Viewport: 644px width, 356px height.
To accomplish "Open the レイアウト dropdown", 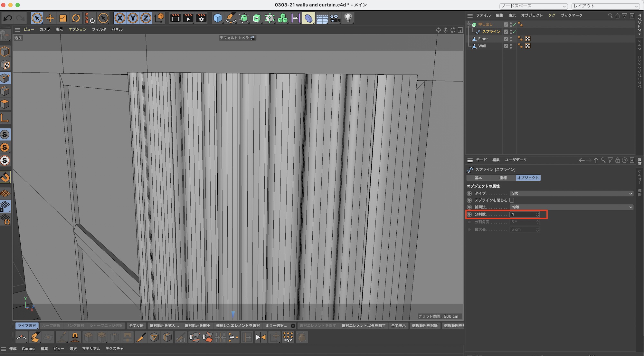I will pyautogui.click(x=605, y=6).
